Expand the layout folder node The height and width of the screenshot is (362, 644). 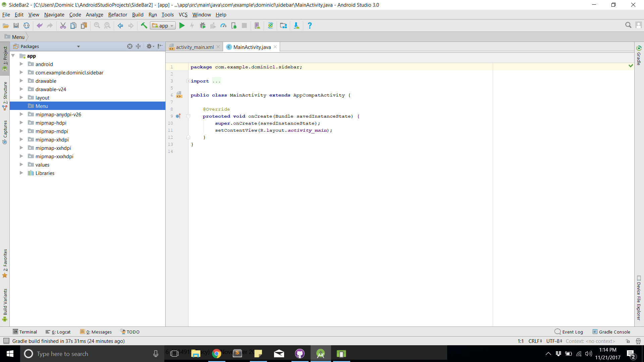[21, 97]
